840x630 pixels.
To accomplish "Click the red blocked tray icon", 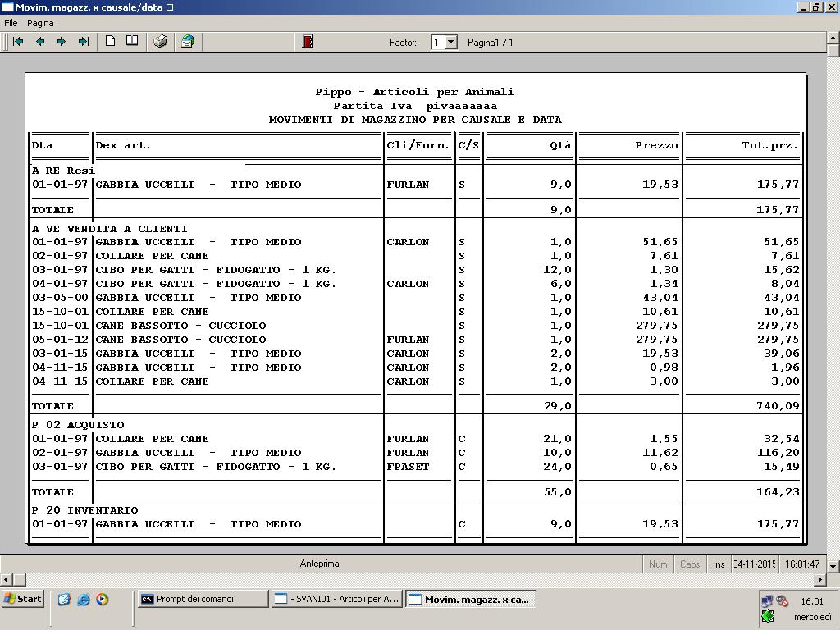I will point(782,601).
